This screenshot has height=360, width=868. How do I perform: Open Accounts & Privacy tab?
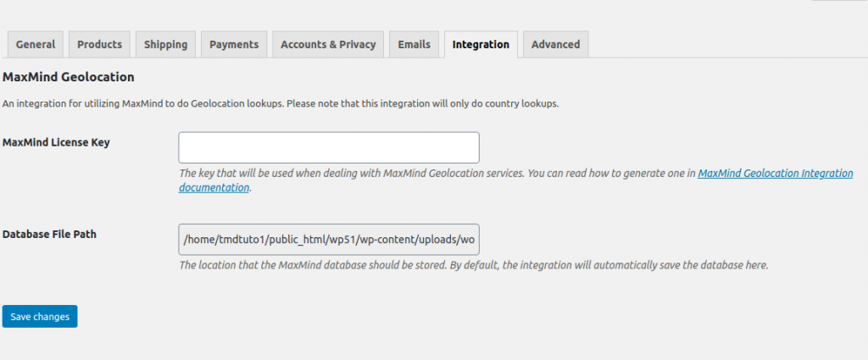[x=328, y=45]
